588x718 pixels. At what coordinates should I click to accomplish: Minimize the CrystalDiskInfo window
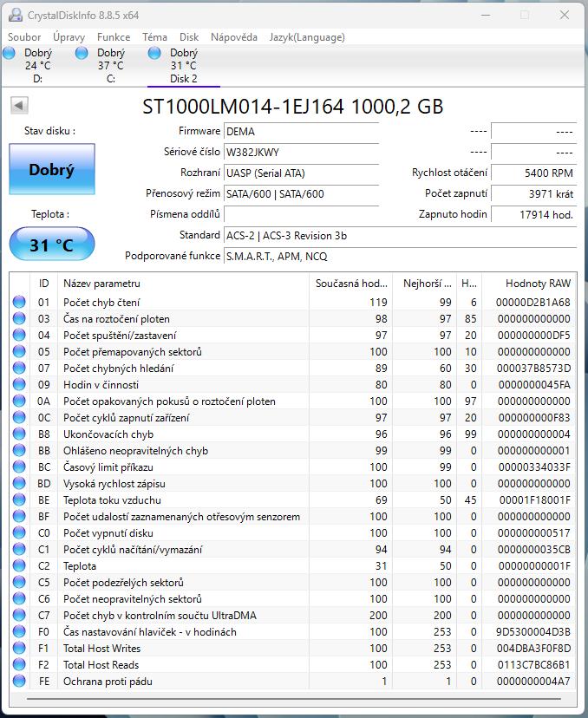[486, 15]
